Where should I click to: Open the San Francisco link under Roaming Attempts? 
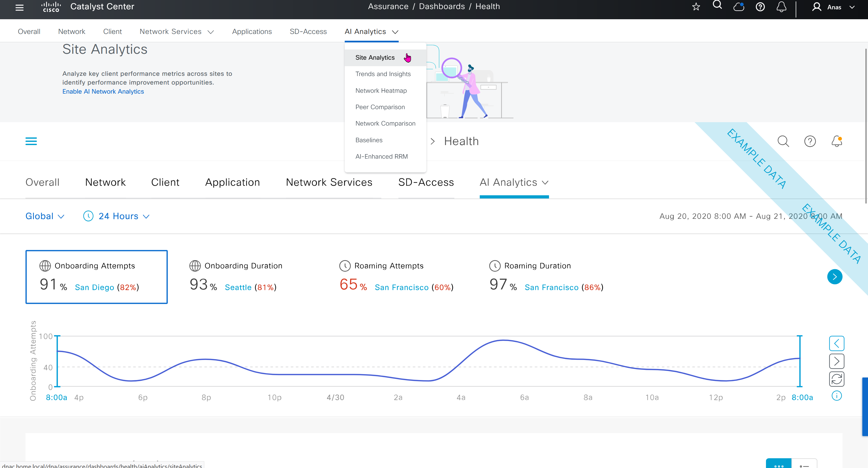tap(401, 287)
